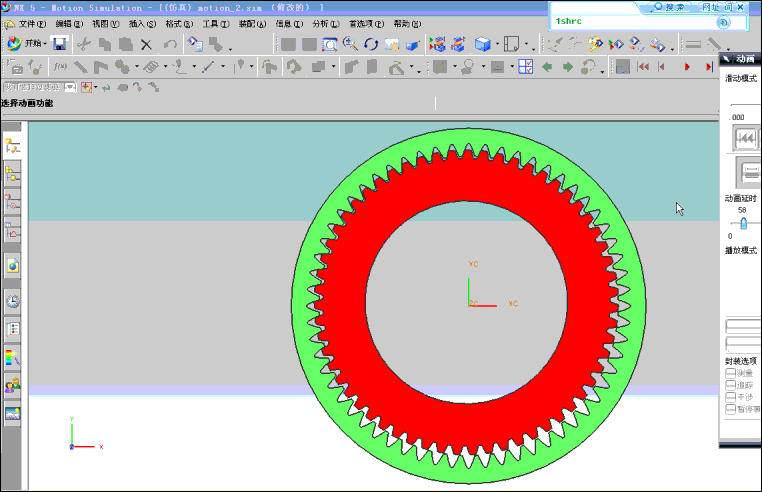This screenshot has height=492, width=762.
Task: Open the Internet Explorer sidebar tab
Action: coord(12,266)
